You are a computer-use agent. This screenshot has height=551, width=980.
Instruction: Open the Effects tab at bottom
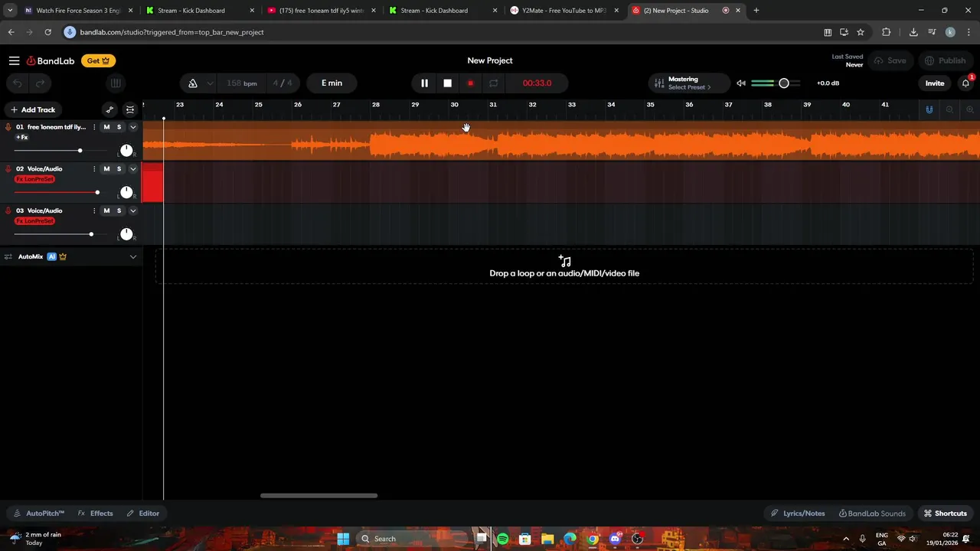[x=95, y=514]
